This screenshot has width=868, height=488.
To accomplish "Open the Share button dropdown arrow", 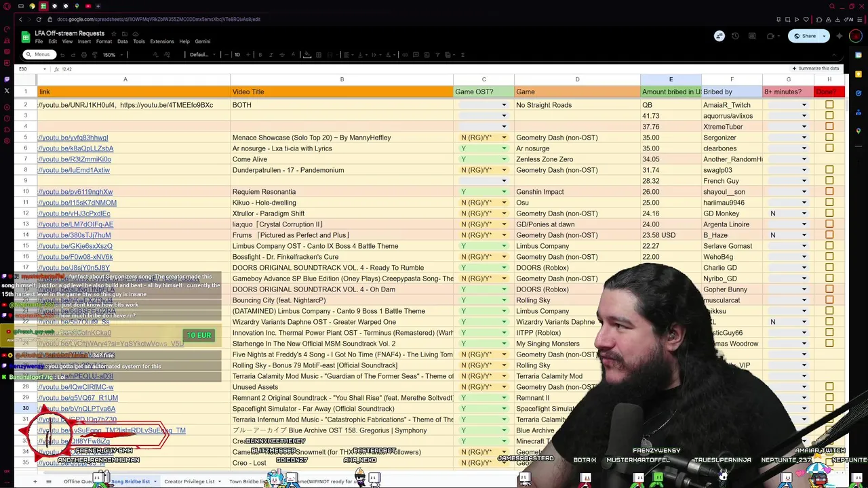I will [x=824, y=36].
